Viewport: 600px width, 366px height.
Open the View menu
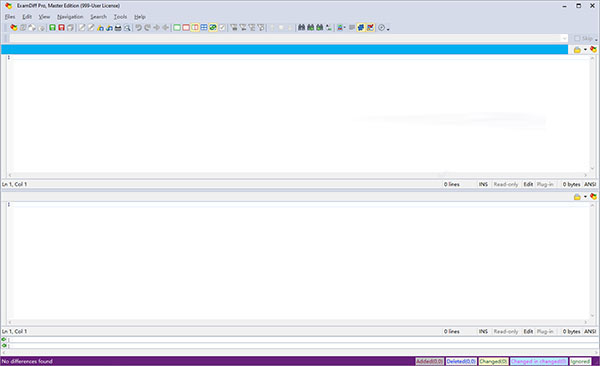[x=44, y=17]
